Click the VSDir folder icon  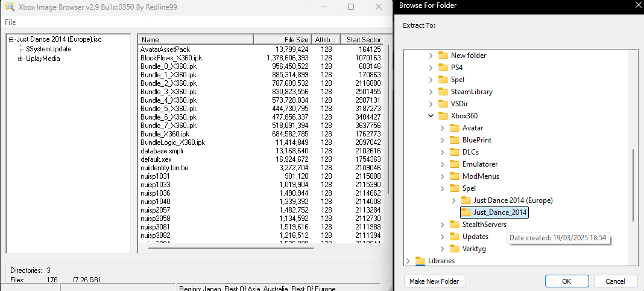(443, 104)
